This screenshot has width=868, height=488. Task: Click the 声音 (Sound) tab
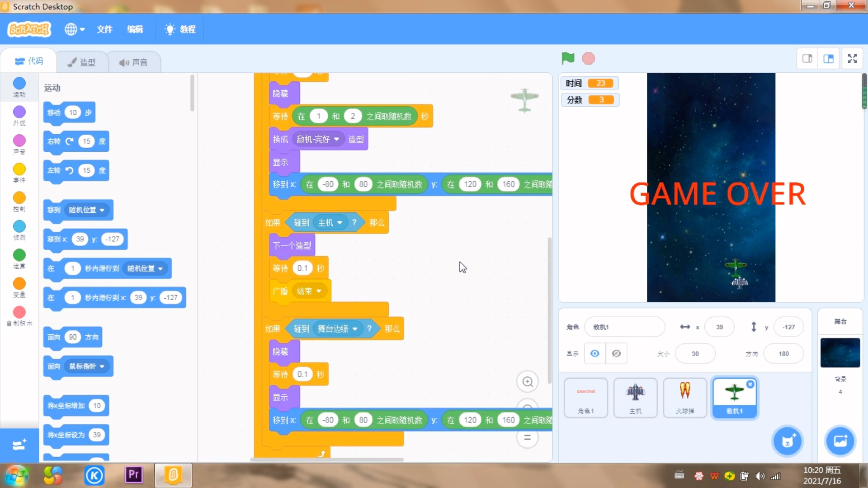coord(133,62)
